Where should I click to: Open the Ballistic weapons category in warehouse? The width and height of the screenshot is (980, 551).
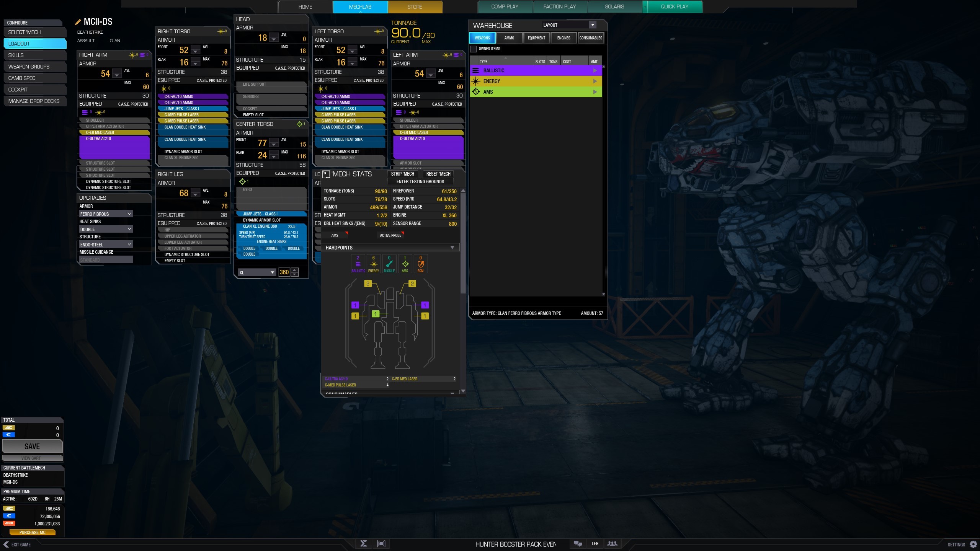click(535, 70)
